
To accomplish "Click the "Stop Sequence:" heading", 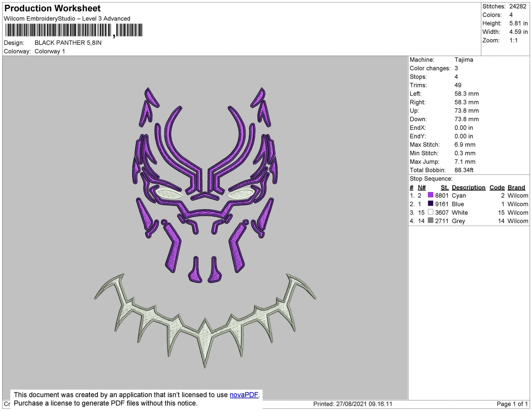I will pyautogui.click(x=431, y=179).
